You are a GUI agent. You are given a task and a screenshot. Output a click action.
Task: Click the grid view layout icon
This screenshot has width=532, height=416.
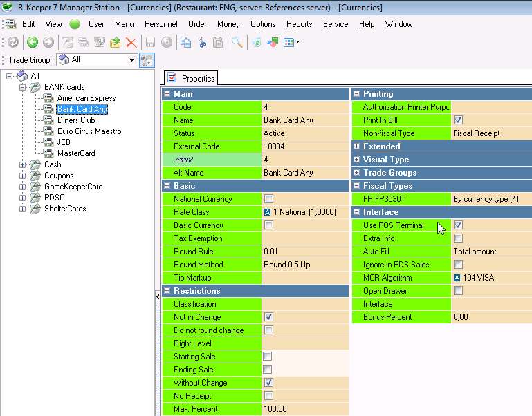point(288,42)
